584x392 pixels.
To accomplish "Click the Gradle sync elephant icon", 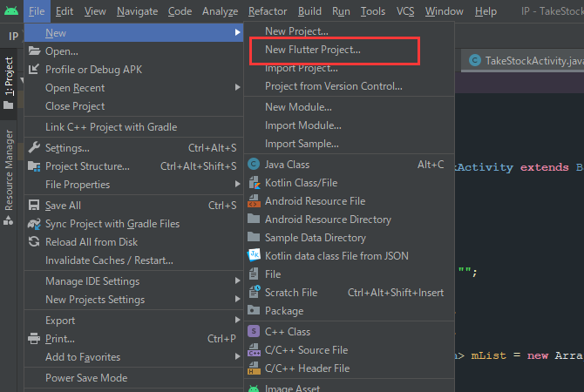I will coord(34,223).
